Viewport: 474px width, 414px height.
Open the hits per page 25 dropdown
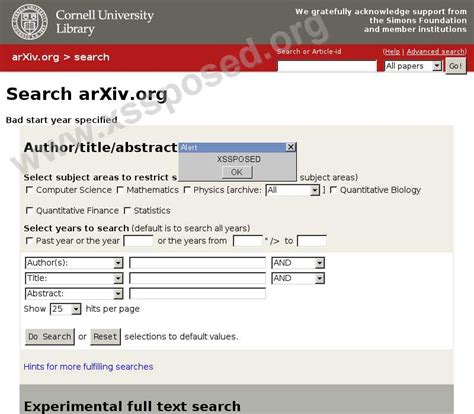click(65, 309)
